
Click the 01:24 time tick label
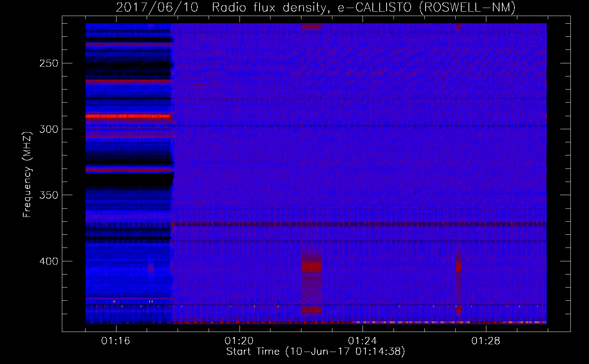tap(363, 341)
